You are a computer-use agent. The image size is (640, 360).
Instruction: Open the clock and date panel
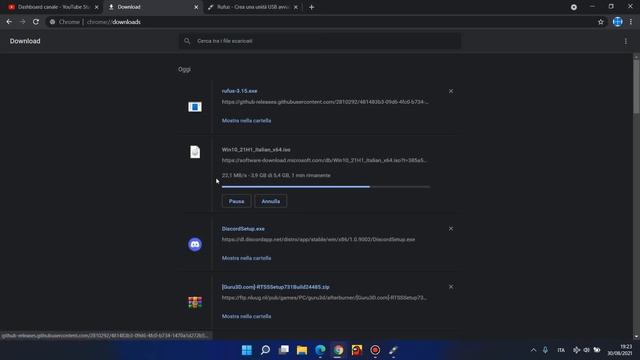[x=620, y=350]
